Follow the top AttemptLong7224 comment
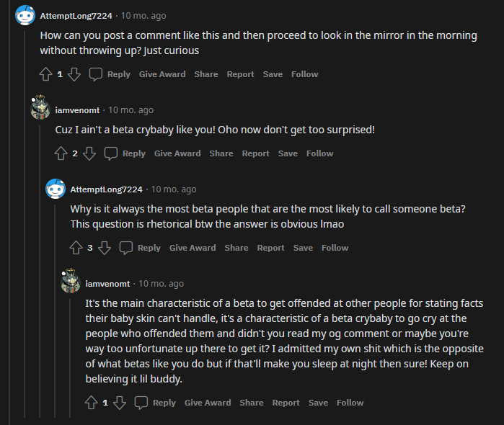This screenshot has width=504, height=425. point(304,74)
